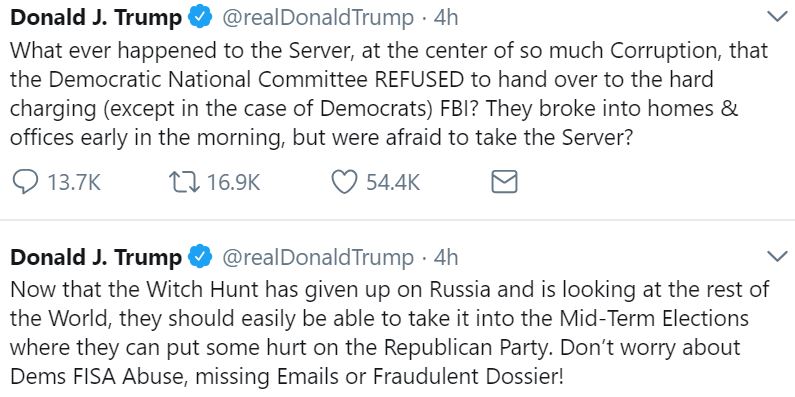The height and width of the screenshot is (397, 795).
Task: Open the chevron menu on the Witch Hunt tweet
Action: [x=778, y=257]
